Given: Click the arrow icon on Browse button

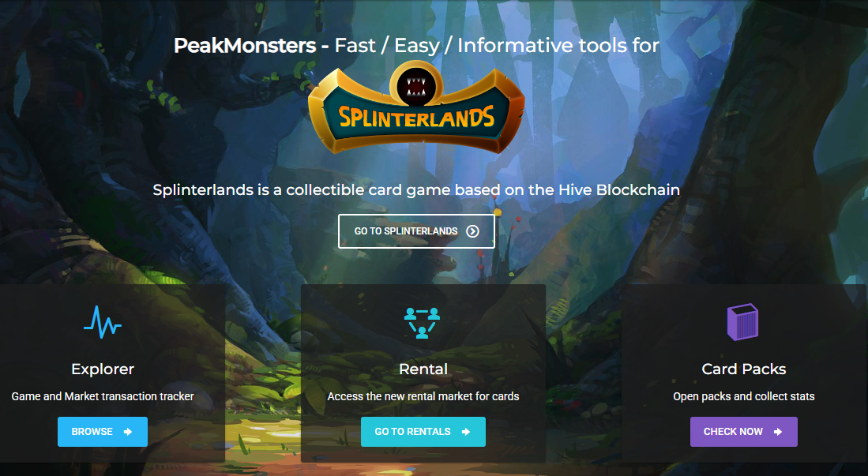Looking at the screenshot, I should click(128, 432).
